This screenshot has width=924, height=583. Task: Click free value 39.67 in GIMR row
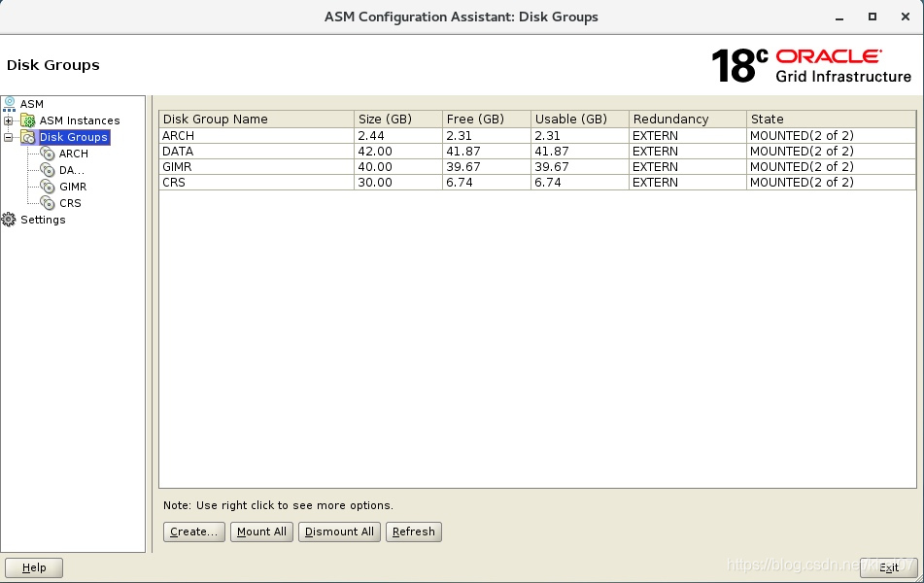tap(487, 167)
